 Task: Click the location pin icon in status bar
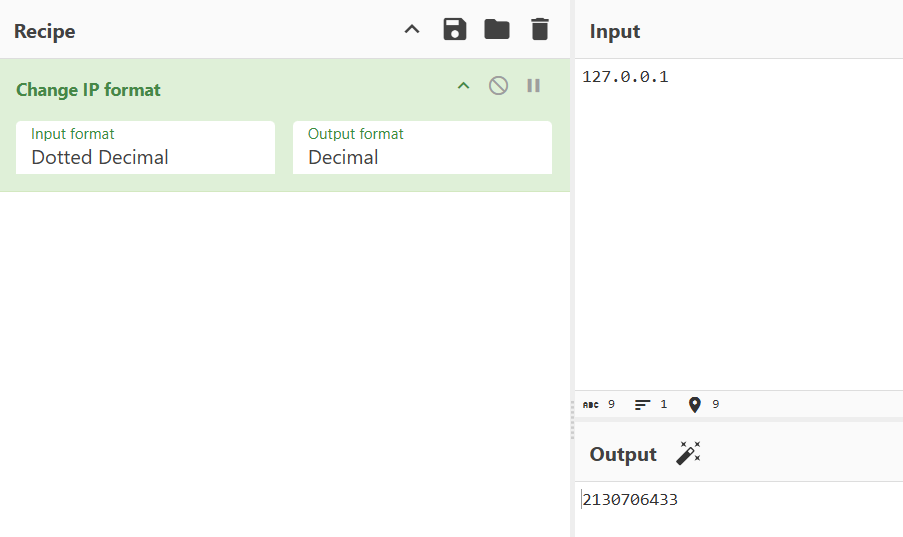point(695,405)
